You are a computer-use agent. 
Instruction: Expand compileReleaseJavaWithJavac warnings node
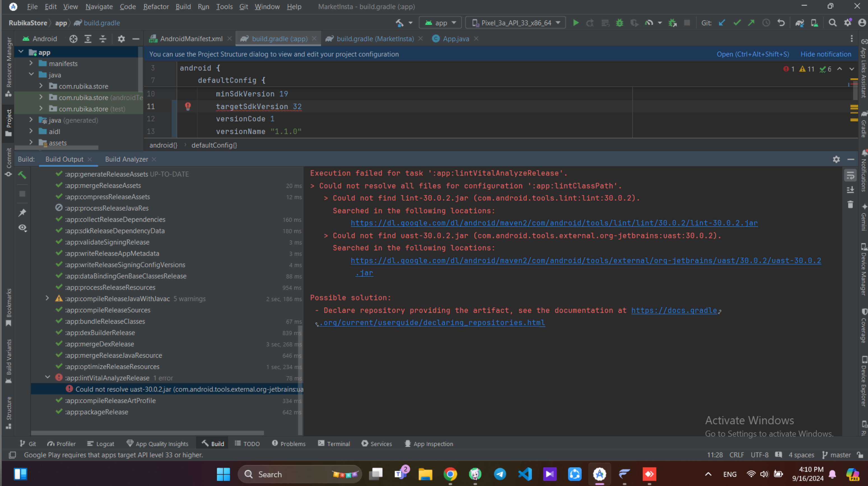pyautogui.click(x=47, y=298)
